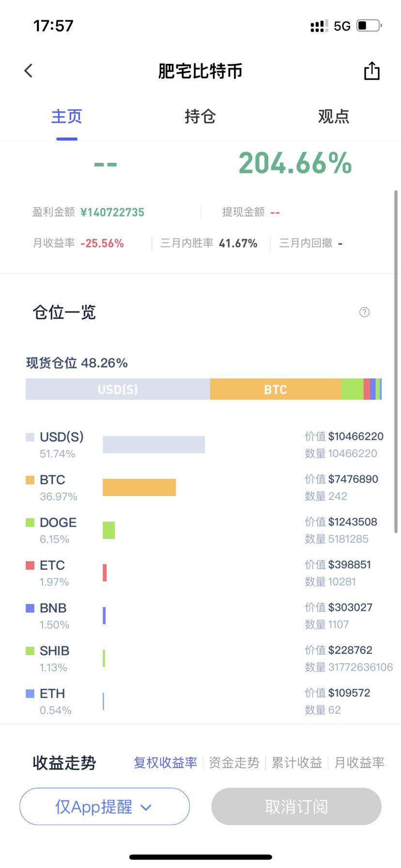
Task: Select 累计收益 chart option
Action: coord(296,763)
